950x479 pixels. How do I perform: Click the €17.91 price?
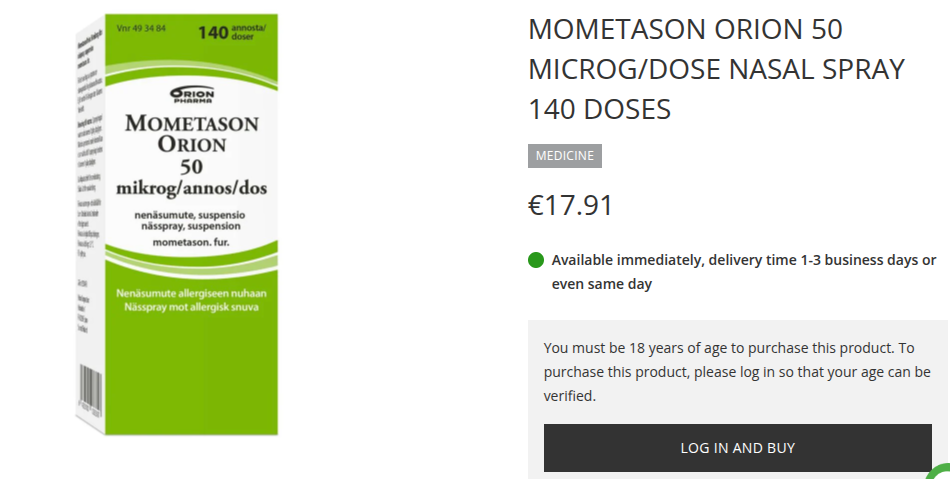570,205
